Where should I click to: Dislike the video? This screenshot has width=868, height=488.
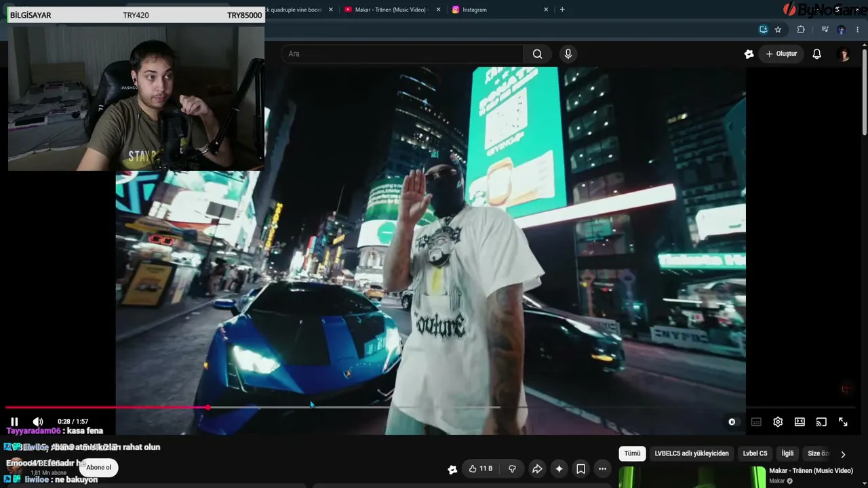[x=512, y=468]
